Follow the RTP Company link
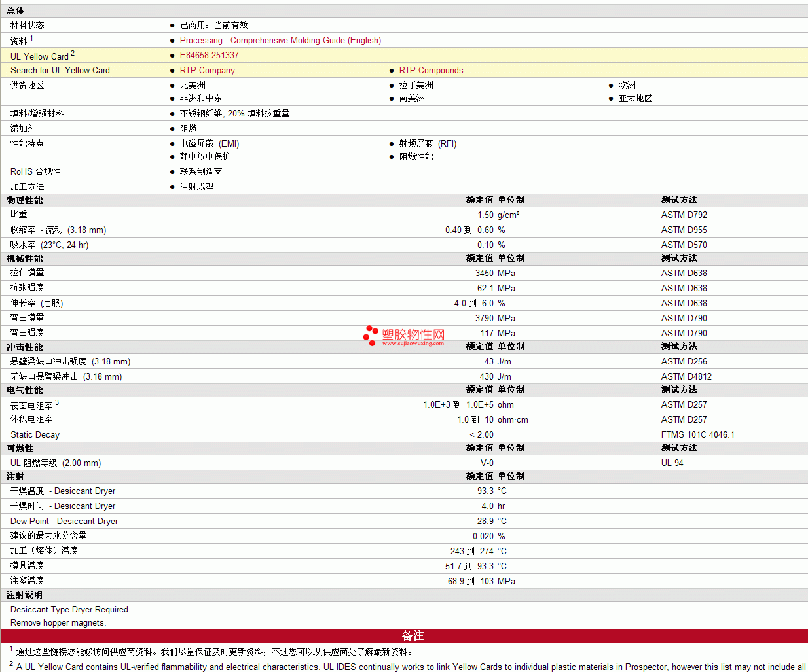 tap(208, 70)
